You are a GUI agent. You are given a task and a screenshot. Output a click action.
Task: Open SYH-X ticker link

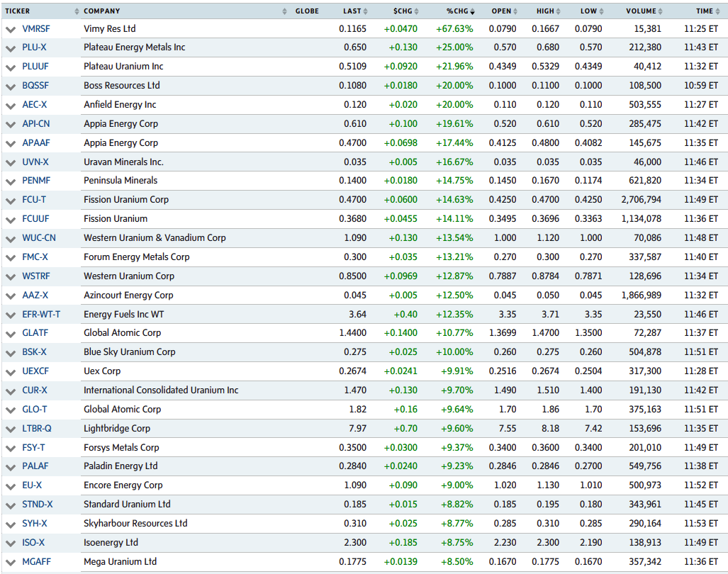coord(35,524)
